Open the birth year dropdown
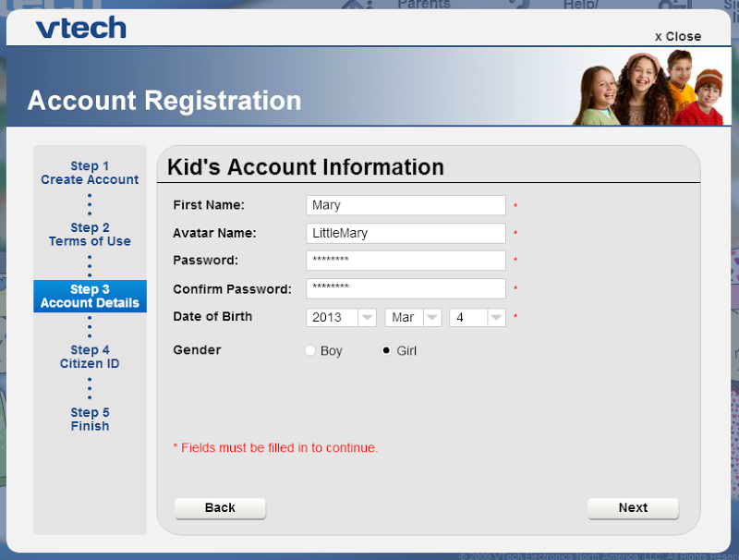The image size is (739, 560). [341, 317]
